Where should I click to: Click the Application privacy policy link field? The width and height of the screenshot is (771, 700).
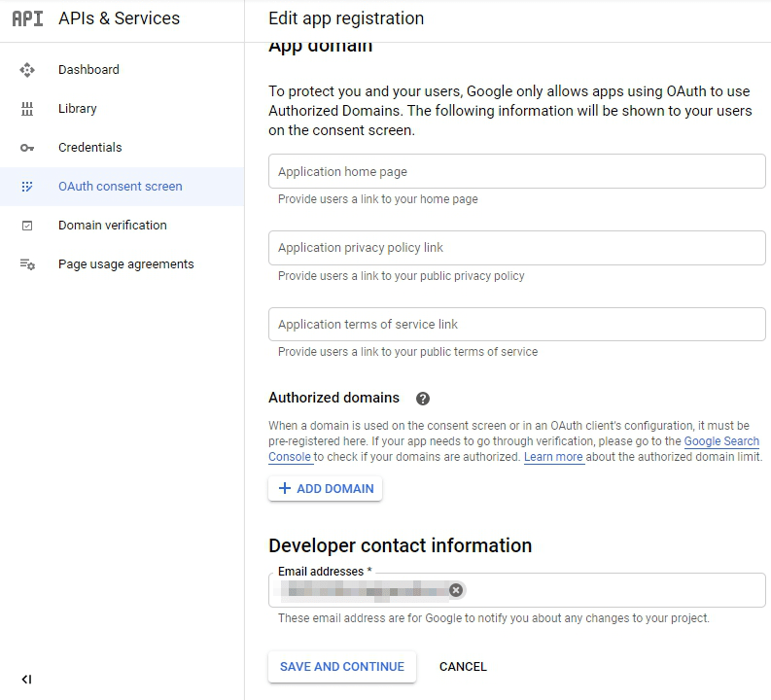pyautogui.click(x=516, y=248)
